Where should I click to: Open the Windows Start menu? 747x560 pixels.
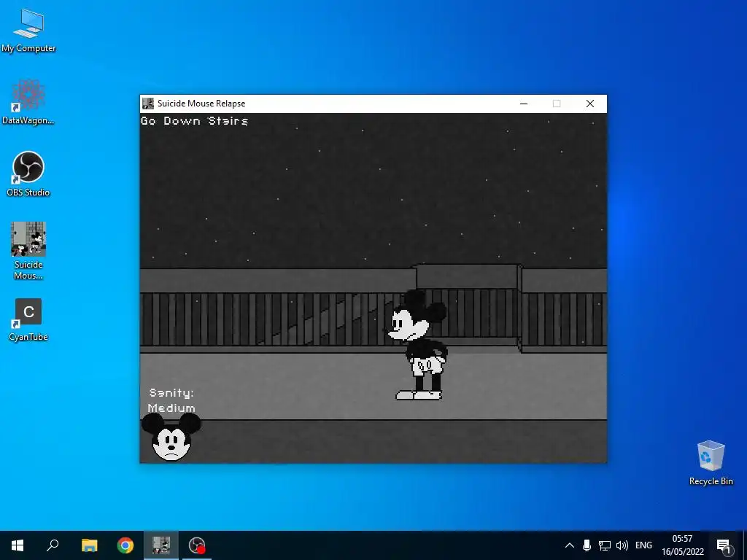pyautogui.click(x=18, y=545)
